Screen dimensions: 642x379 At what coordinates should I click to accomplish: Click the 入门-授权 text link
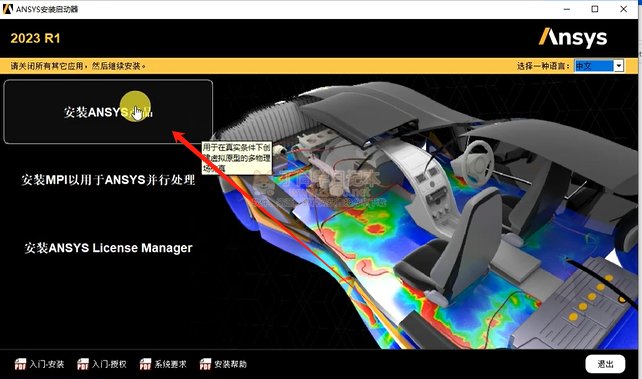(x=109, y=364)
